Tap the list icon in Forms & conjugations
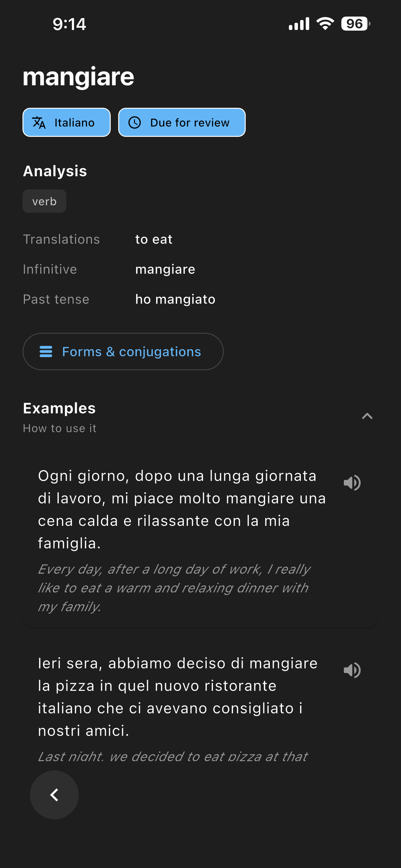Viewport: 401px width, 868px height. pos(46,352)
